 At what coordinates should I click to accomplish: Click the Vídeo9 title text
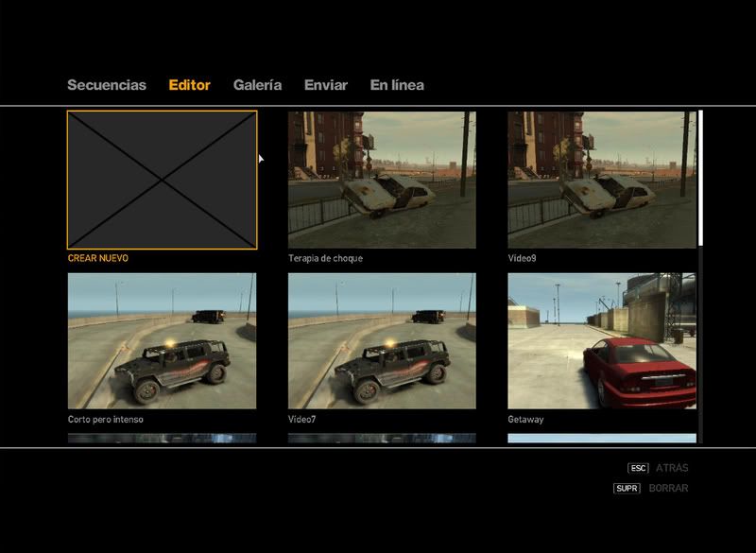tap(522, 258)
